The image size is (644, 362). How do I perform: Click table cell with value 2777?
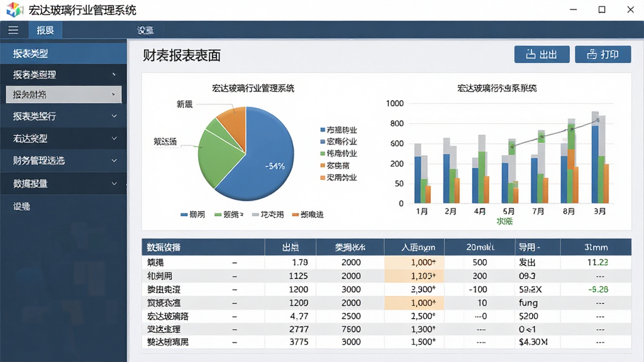299,329
